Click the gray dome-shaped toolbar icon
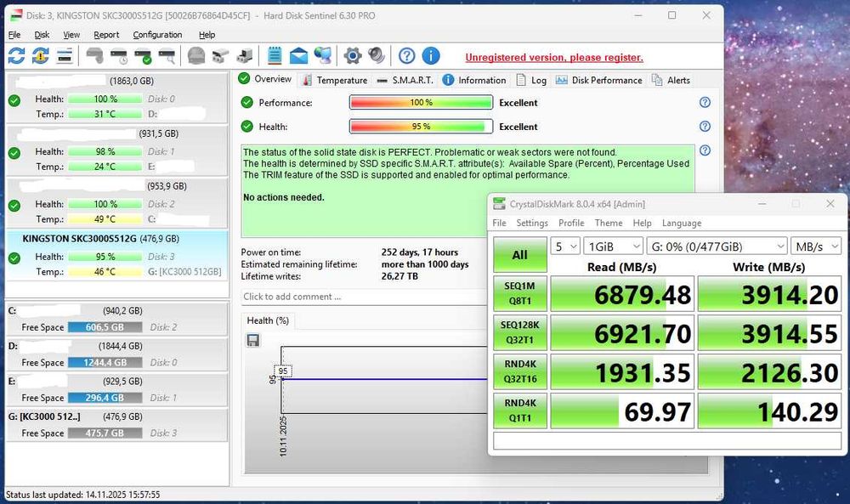The image size is (850, 504). (196, 56)
